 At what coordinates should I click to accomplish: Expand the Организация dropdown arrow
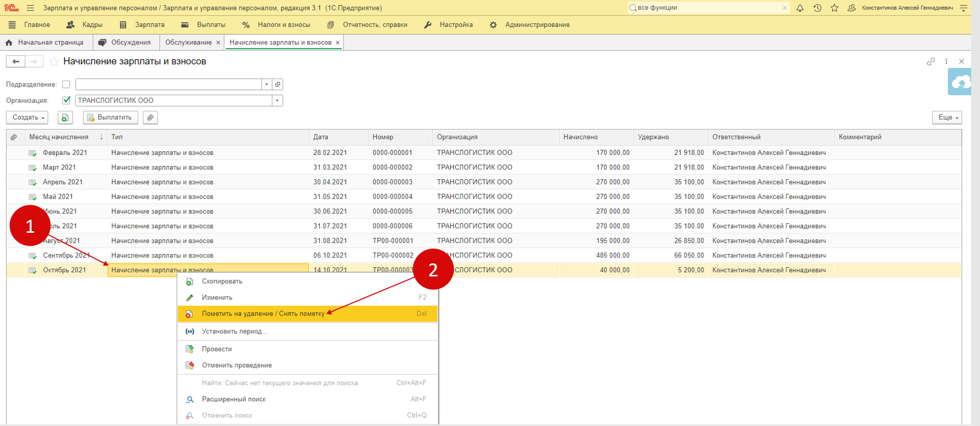coord(277,100)
